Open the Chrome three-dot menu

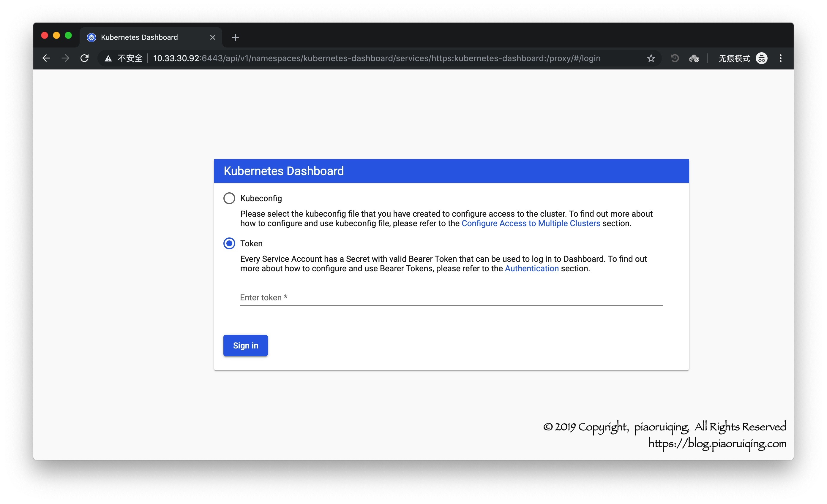[781, 58]
